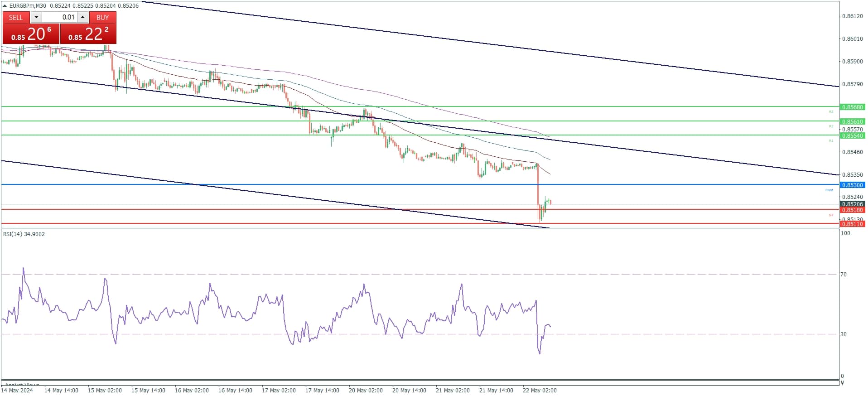
Task: Click the 0.01 volume input field
Action: (59, 17)
